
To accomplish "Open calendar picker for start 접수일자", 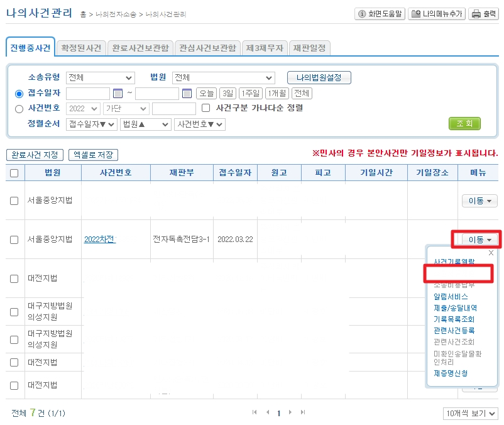I will [118, 94].
